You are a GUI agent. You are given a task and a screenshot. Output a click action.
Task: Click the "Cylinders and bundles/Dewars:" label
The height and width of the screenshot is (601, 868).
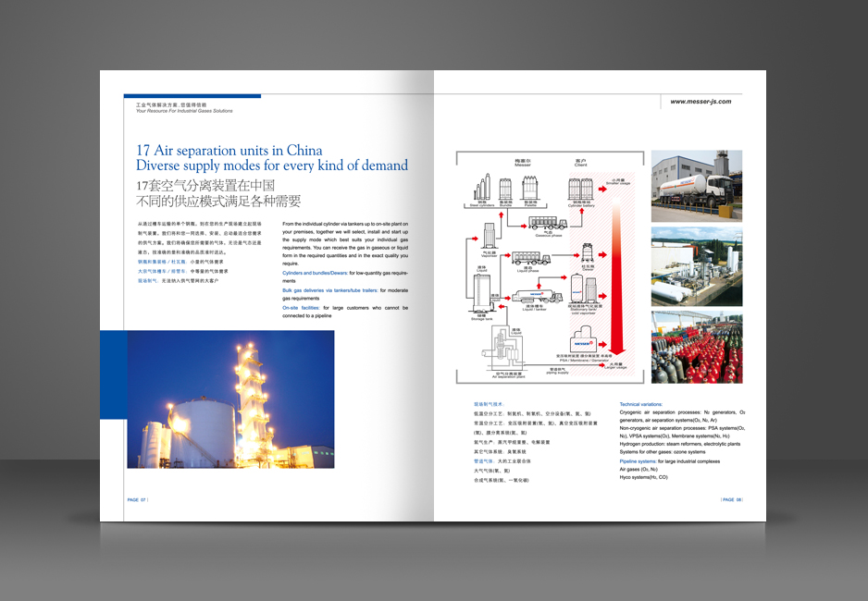tap(315, 273)
